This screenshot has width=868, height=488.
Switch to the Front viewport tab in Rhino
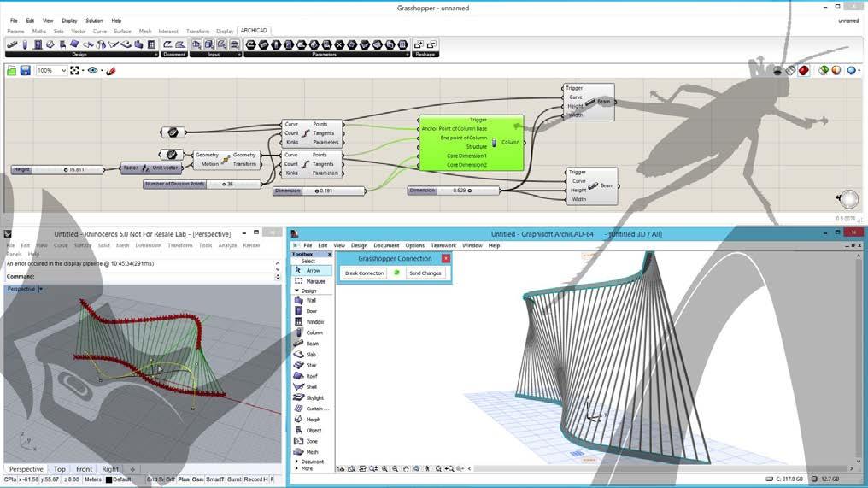pyautogui.click(x=84, y=469)
